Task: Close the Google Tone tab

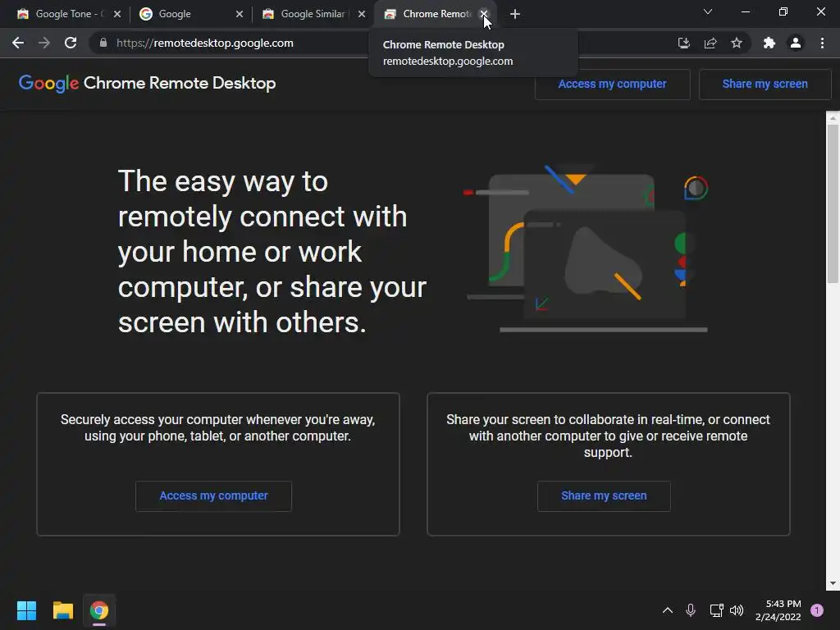Action: 117,14
